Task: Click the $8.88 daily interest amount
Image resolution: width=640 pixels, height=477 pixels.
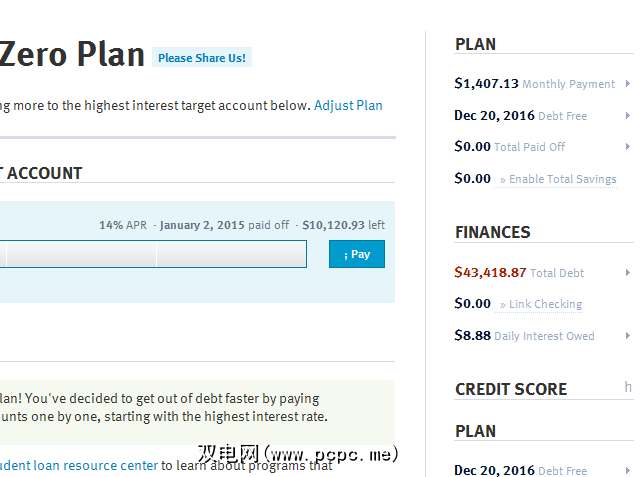Action: pos(472,336)
